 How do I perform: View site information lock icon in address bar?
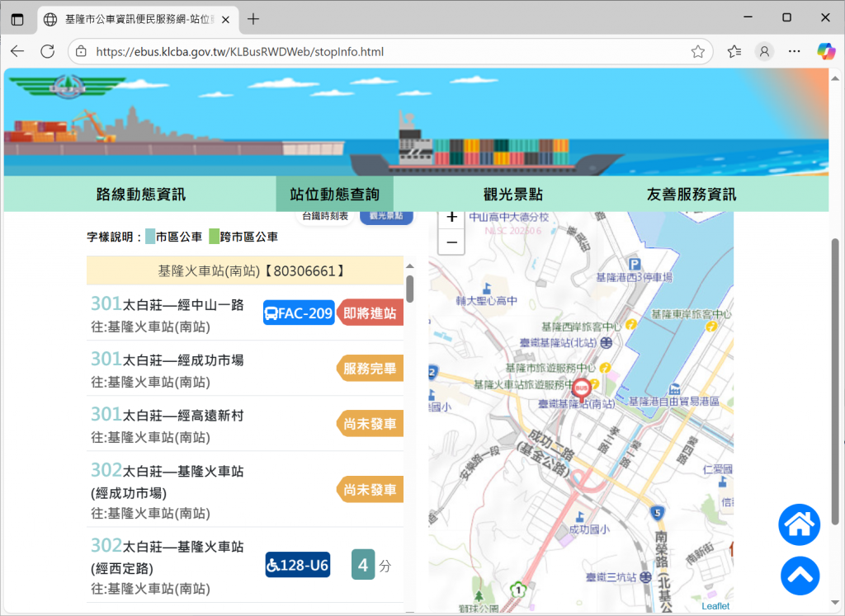81,52
